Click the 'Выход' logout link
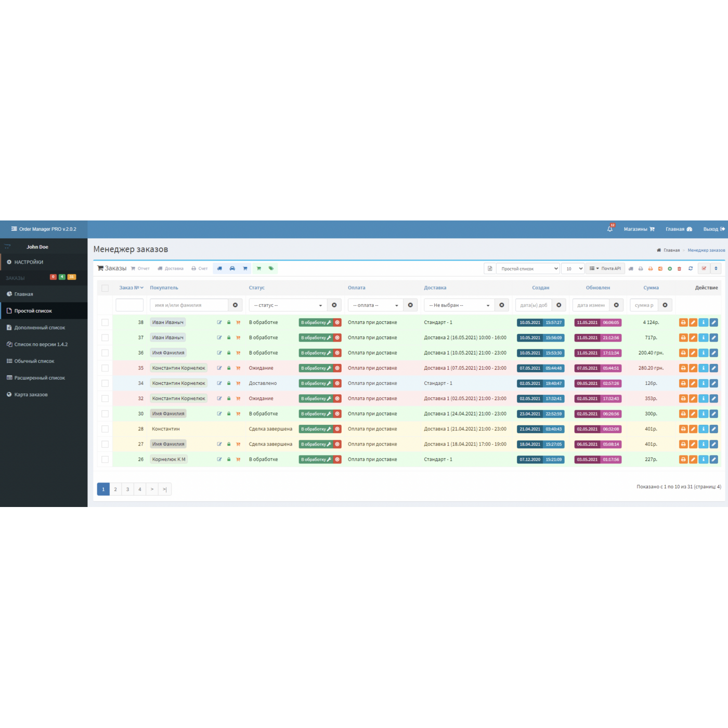The image size is (728, 728). (713, 229)
